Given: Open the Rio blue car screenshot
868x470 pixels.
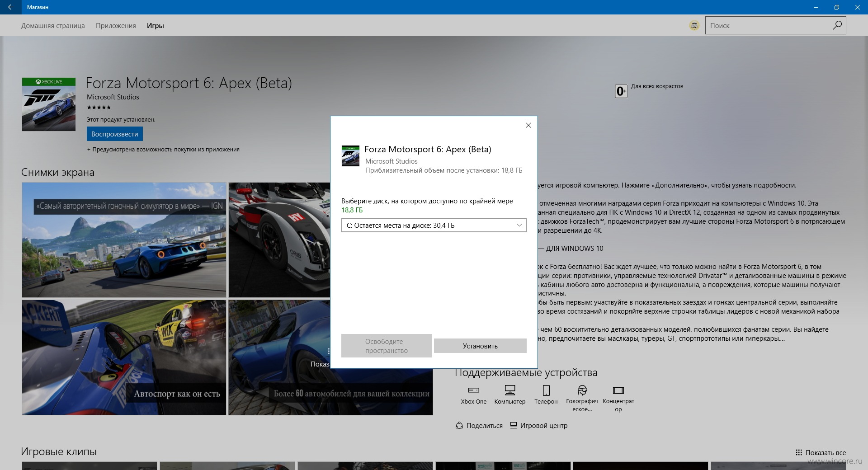Looking at the screenshot, I should 124,240.
